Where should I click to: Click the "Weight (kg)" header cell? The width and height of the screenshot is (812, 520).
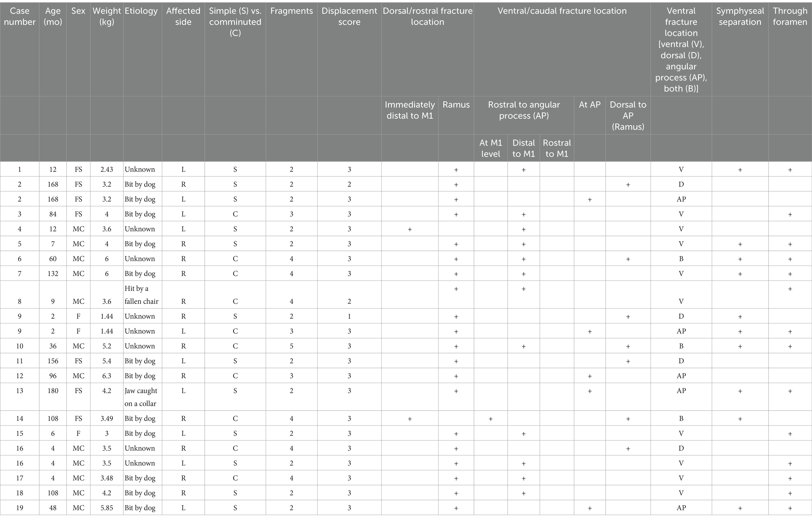(107, 16)
